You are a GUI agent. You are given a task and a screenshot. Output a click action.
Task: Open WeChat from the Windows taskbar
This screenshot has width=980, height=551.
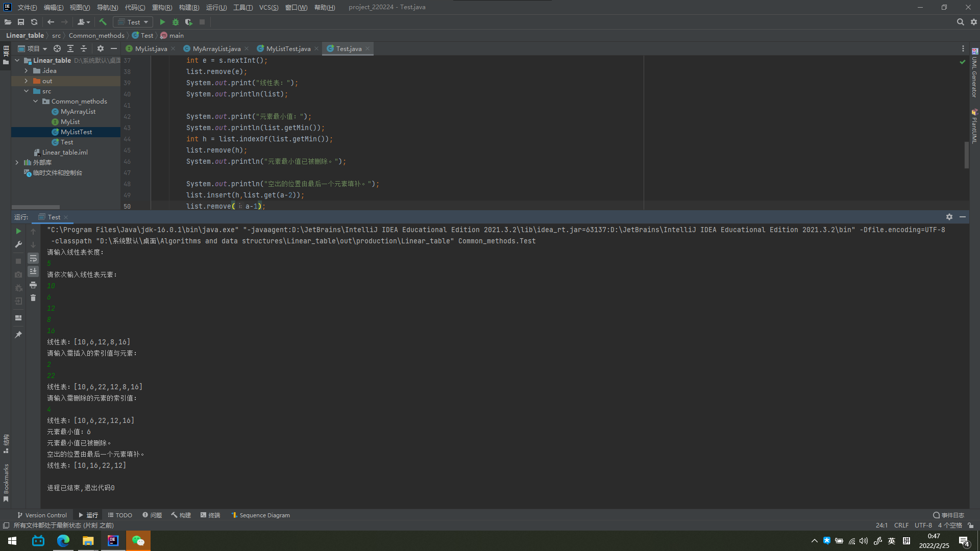coord(138,541)
